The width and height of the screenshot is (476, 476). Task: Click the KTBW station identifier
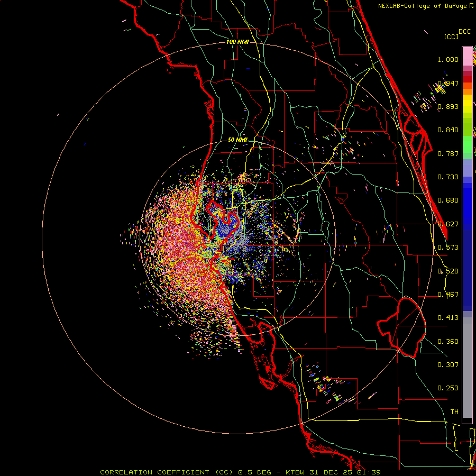coord(295,472)
